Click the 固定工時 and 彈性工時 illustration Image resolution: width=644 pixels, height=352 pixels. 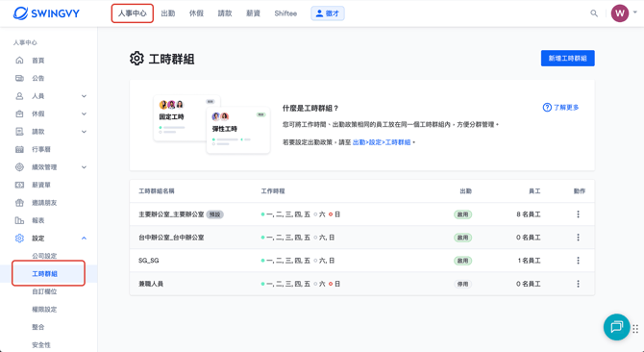[x=211, y=124]
